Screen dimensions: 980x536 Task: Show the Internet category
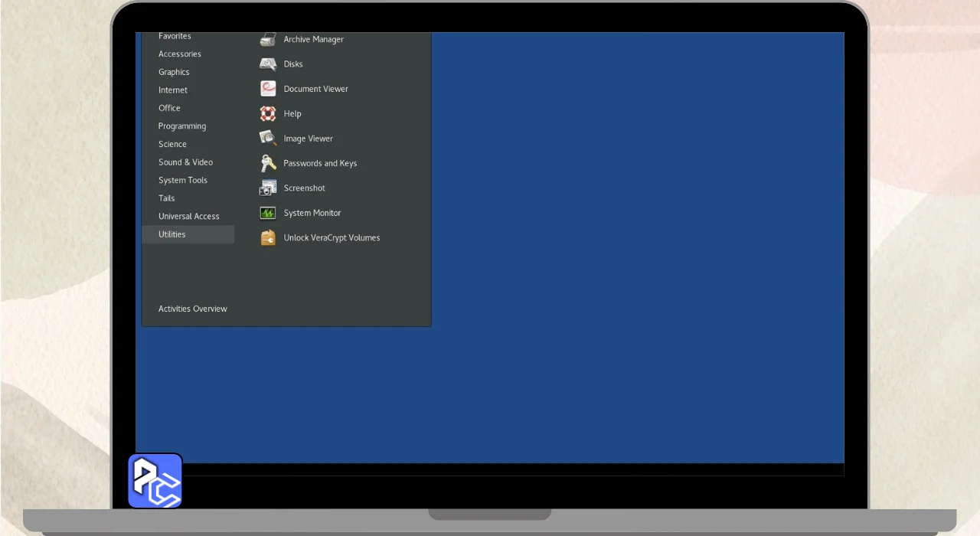click(x=173, y=90)
